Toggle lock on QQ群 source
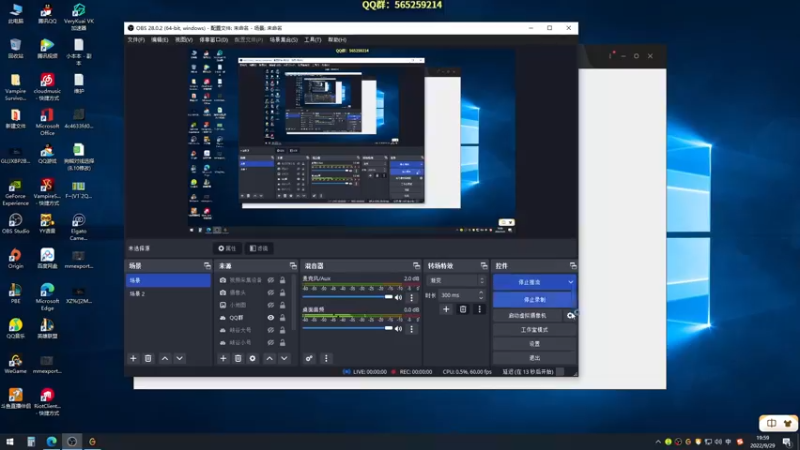The image size is (800, 450). pos(283,317)
